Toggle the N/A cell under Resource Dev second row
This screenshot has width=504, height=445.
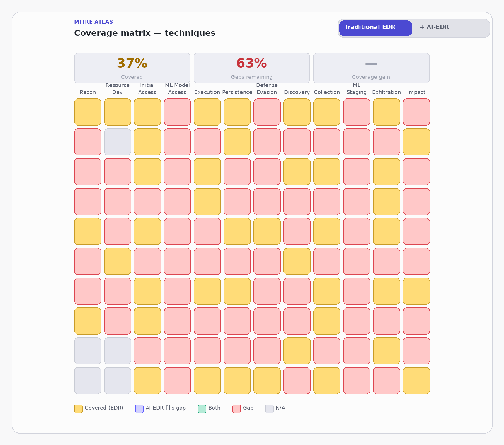click(118, 142)
